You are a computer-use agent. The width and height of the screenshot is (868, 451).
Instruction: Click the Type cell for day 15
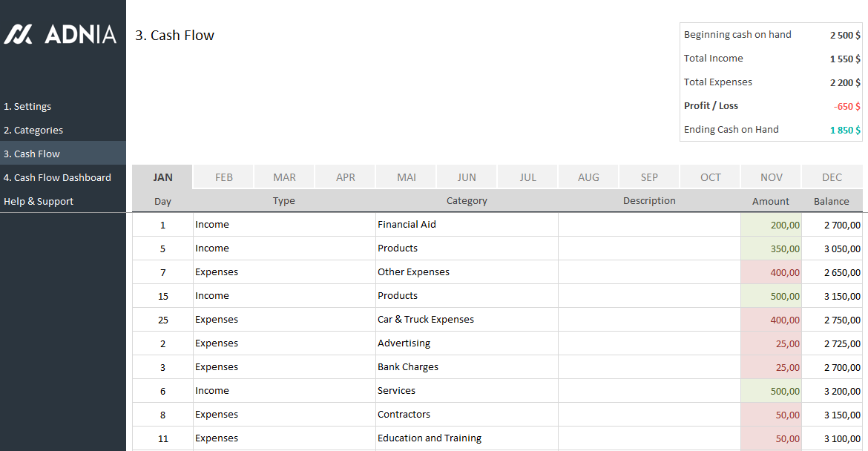click(284, 296)
